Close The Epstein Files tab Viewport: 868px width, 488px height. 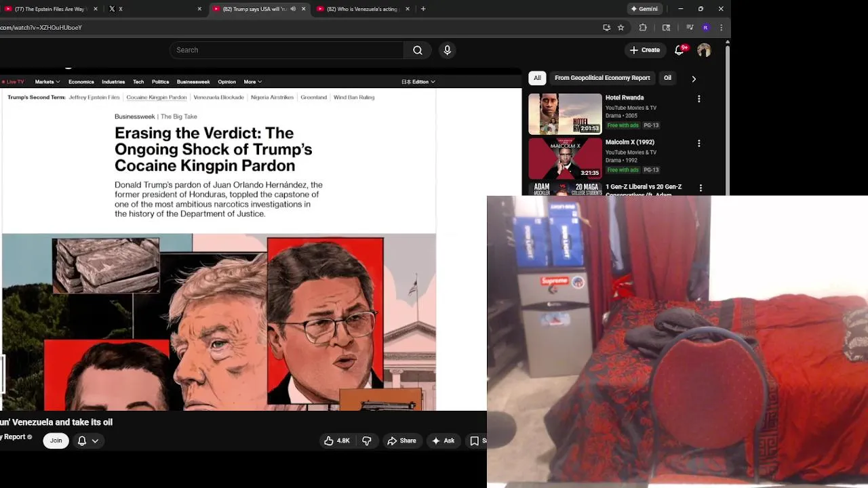95,9
